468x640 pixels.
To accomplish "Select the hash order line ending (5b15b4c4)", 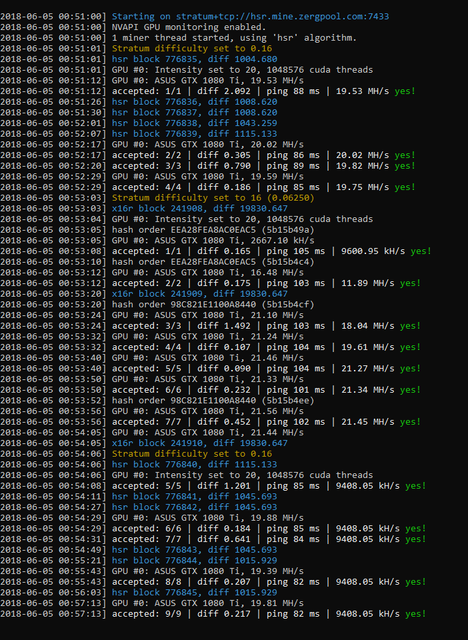I will [x=157, y=262].
